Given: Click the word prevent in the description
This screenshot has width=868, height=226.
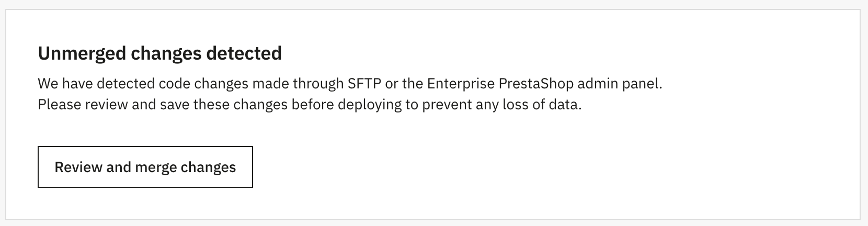Looking at the screenshot, I should pos(447,105).
